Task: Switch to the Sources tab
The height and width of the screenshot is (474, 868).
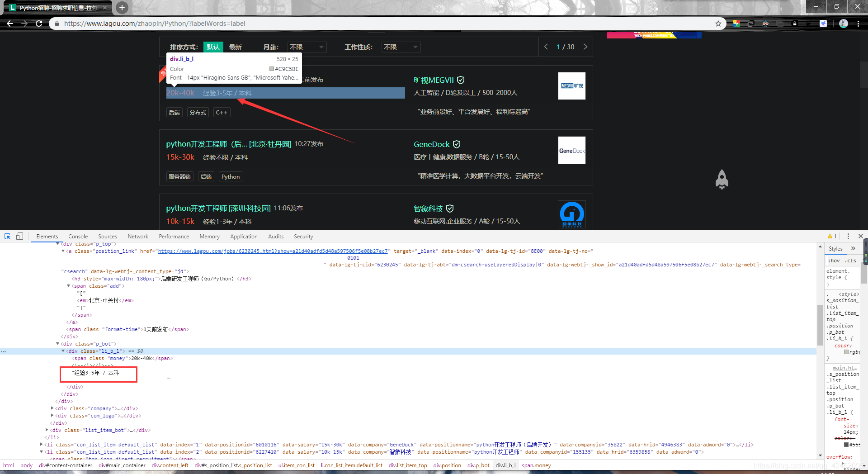Action: pyautogui.click(x=108, y=236)
